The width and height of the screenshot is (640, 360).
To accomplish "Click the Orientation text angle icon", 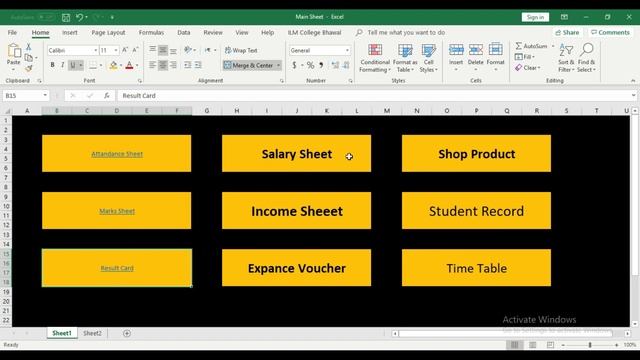I will click(x=188, y=50).
